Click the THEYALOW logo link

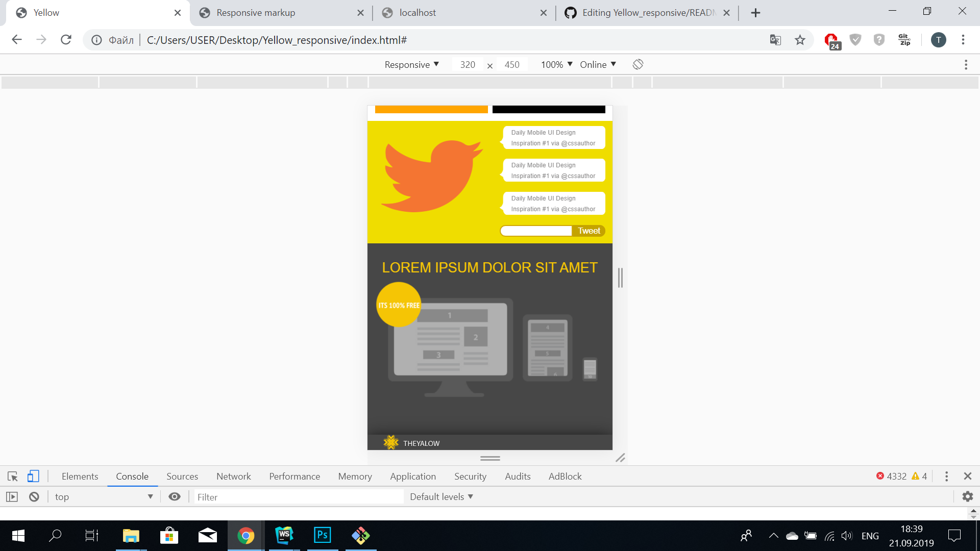[411, 442]
